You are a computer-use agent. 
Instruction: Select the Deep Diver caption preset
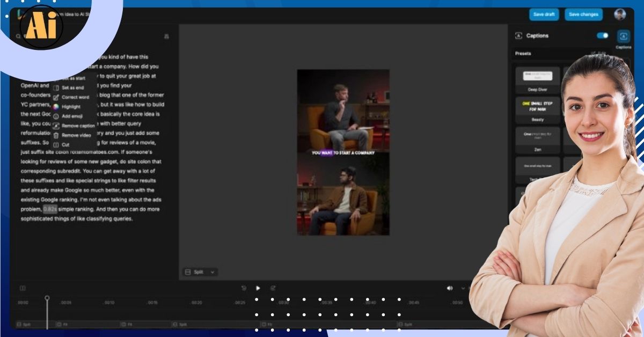(537, 79)
